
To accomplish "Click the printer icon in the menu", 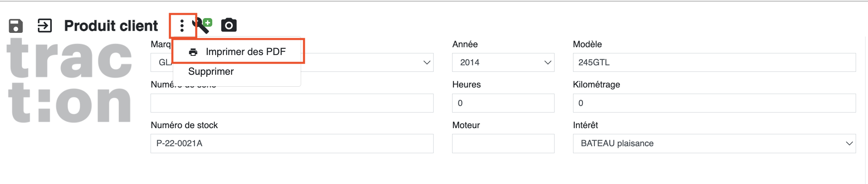I will [193, 52].
